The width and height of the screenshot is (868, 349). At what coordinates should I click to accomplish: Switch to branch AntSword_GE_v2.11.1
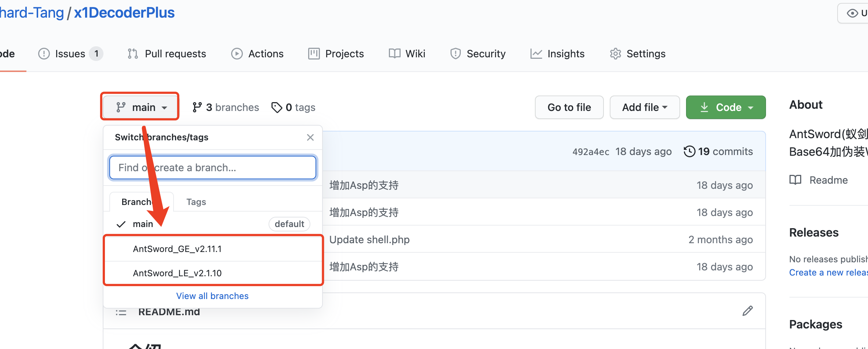coord(213,249)
